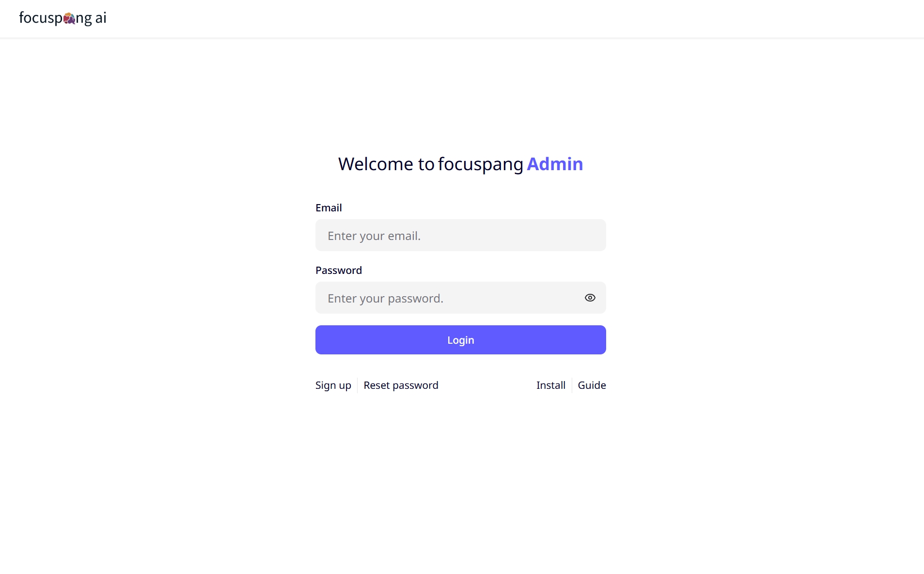Open the Guide link
924x574 pixels.
tap(592, 385)
